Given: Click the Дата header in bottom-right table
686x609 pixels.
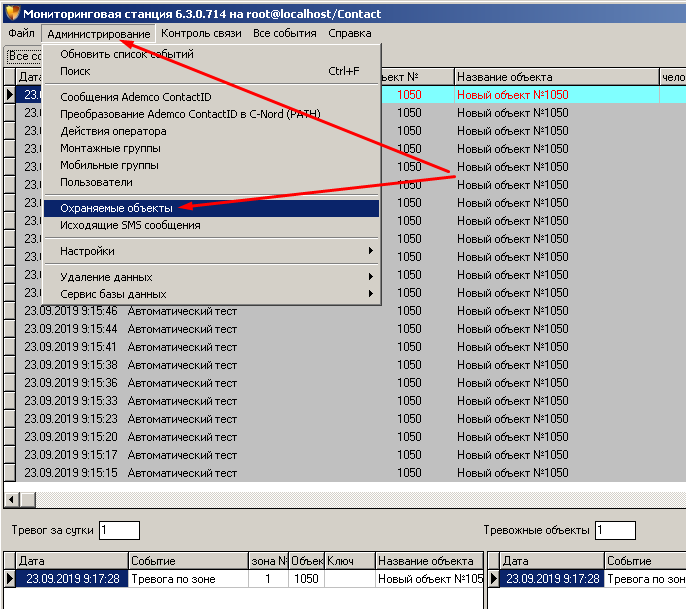Looking at the screenshot, I should coord(552,561).
